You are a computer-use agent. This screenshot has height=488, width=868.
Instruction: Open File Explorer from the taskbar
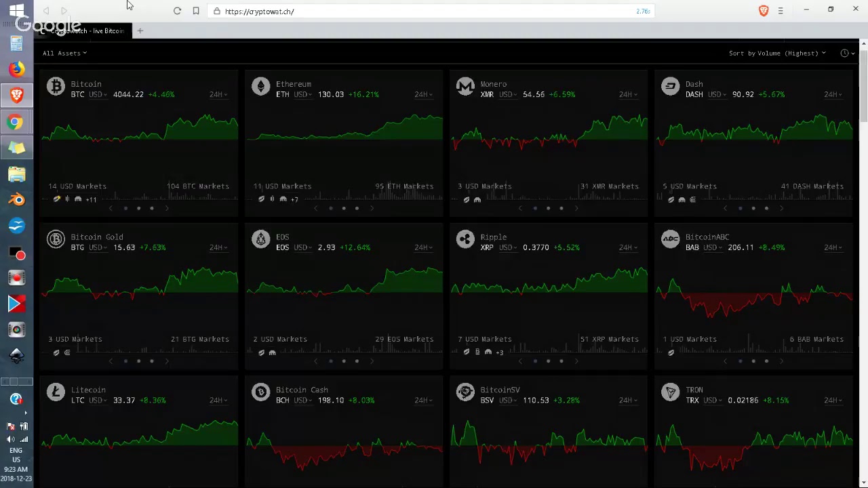[16, 174]
